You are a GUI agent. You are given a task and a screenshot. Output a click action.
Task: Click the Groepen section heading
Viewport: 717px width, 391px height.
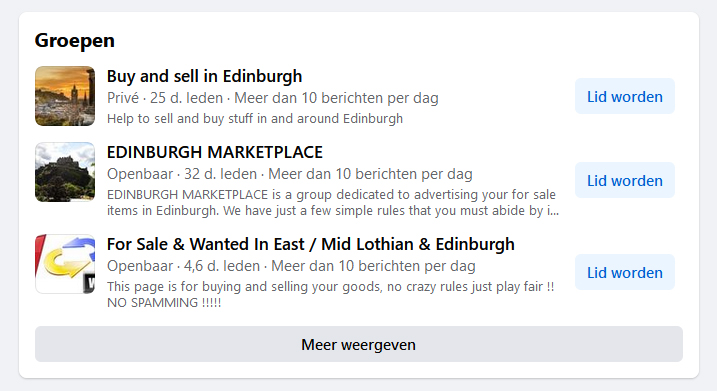coord(75,41)
